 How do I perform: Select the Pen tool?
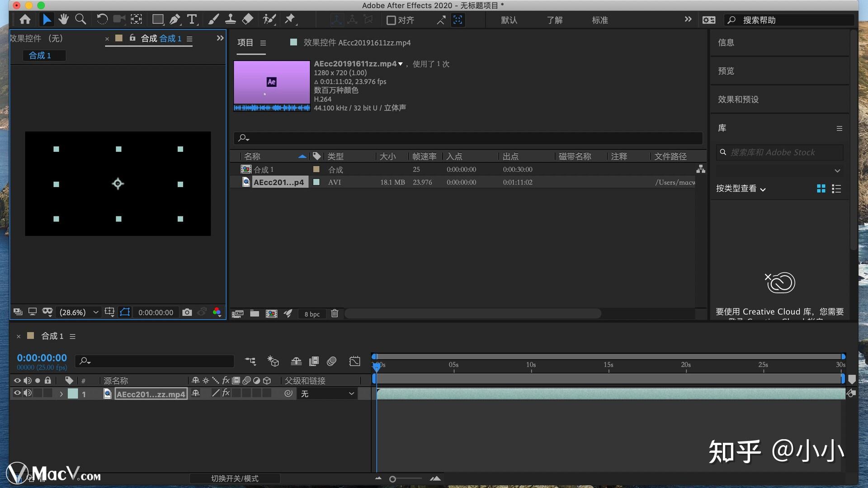(175, 19)
